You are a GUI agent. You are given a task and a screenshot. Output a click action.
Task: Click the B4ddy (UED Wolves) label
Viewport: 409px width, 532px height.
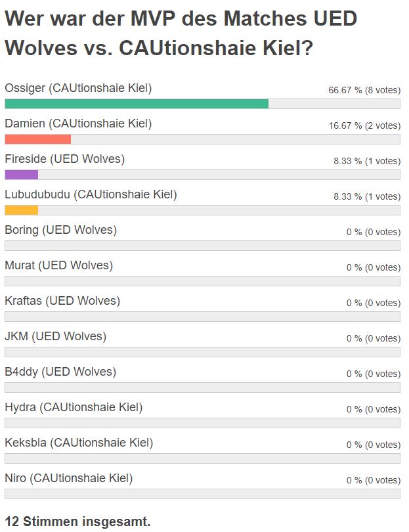pyautogui.click(x=60, y=372)
